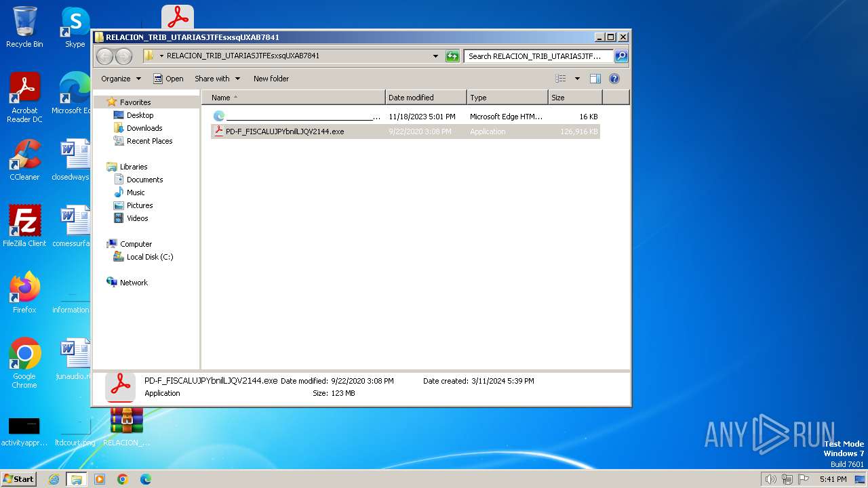The height and width of the screenshot is (488, 868).
Task: Go forward using the Explorer forward arrow
Action: click(x=123, y=56)
